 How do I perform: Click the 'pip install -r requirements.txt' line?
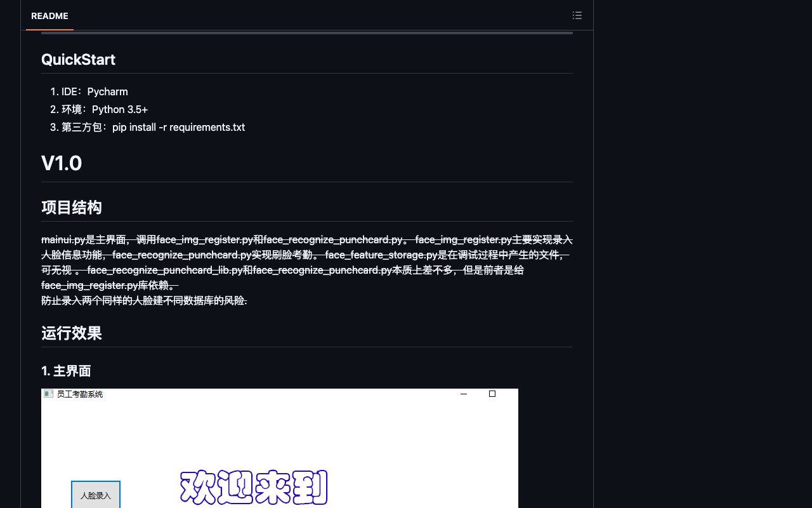(178, 127)
